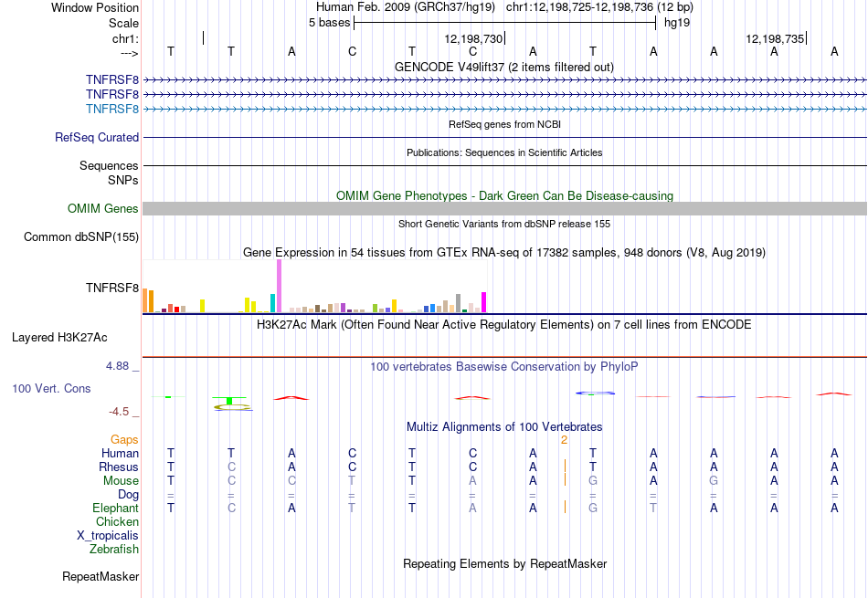
Task: Open the light-blue TNFRSF8 transcript label
Action: (112, 109)
